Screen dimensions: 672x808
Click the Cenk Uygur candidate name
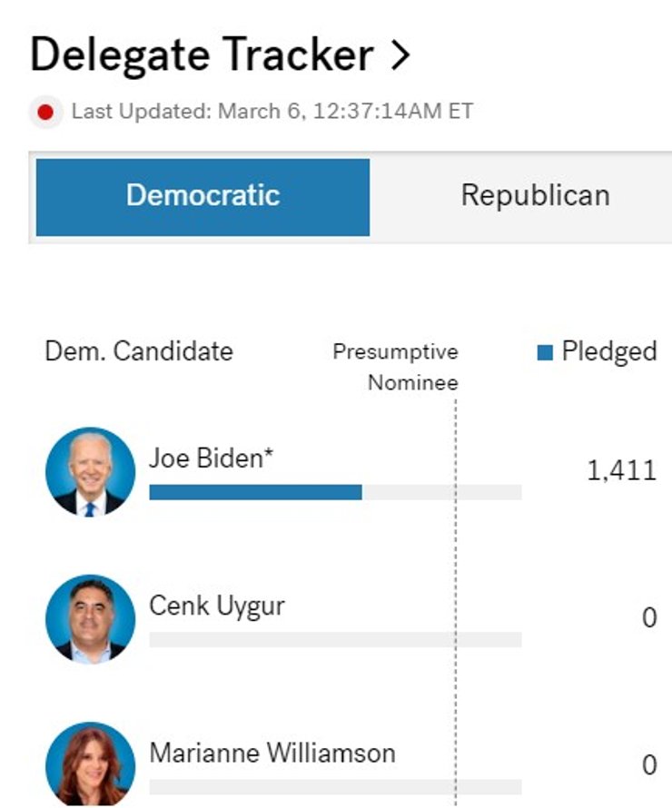(216, 606)
